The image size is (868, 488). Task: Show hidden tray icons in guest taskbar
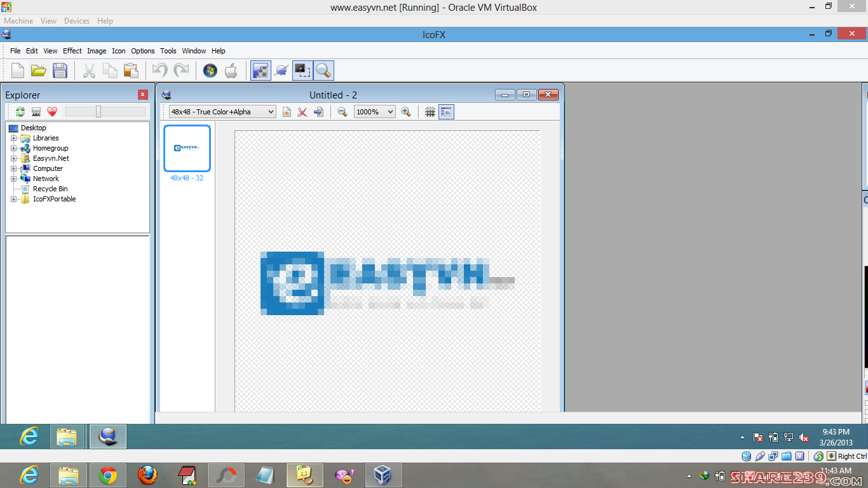click(743, 437)
